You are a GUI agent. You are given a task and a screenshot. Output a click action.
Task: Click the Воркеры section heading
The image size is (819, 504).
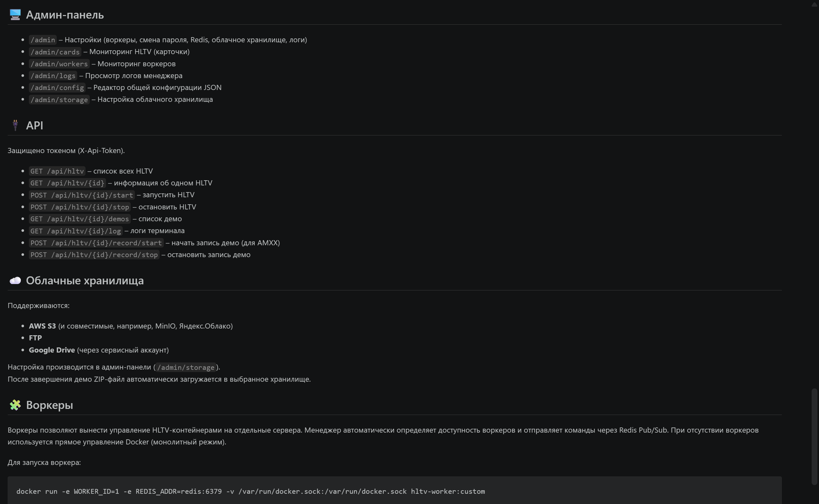tap(49, 405)
